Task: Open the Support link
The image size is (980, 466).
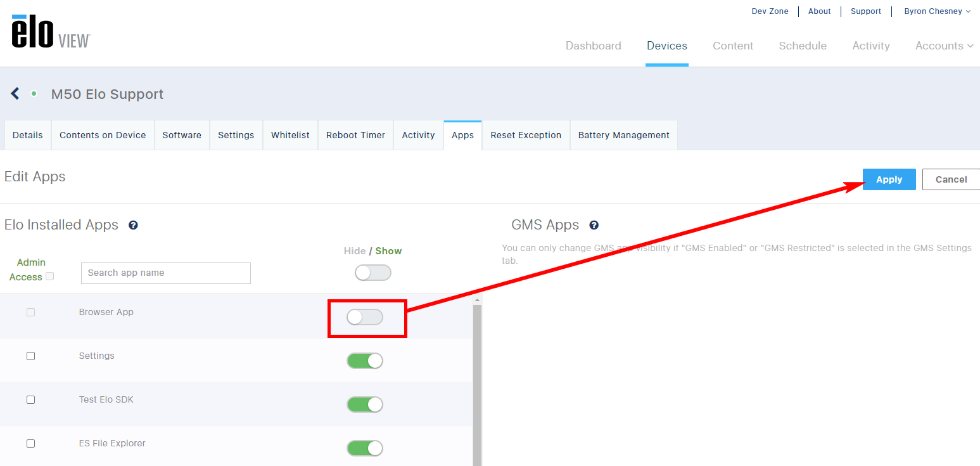Action: (866, 11)
